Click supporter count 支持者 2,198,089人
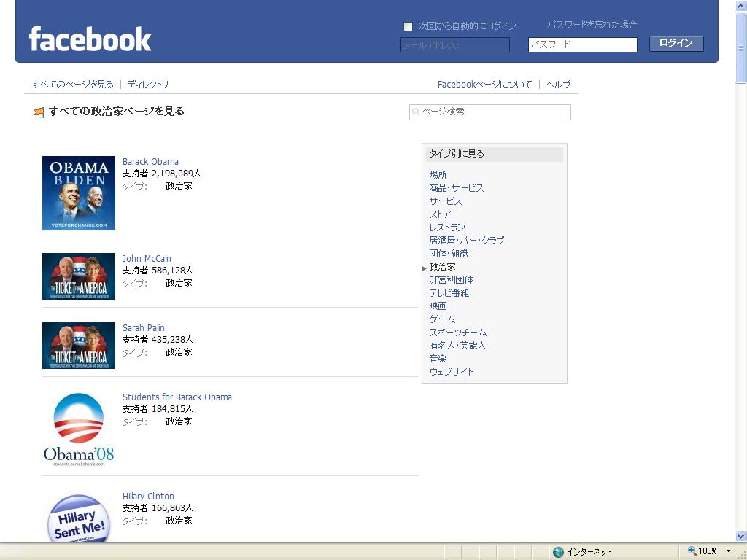747x560 pixels. (x=162, y=174)
